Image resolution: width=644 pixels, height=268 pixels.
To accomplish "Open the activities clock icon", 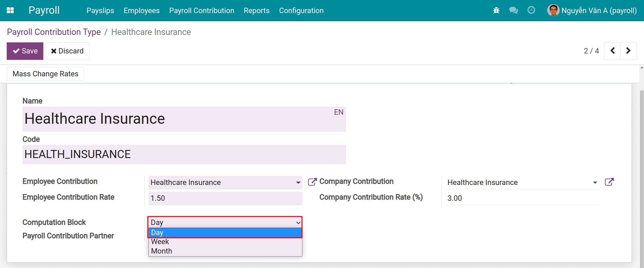I will [x=531, y=10].
